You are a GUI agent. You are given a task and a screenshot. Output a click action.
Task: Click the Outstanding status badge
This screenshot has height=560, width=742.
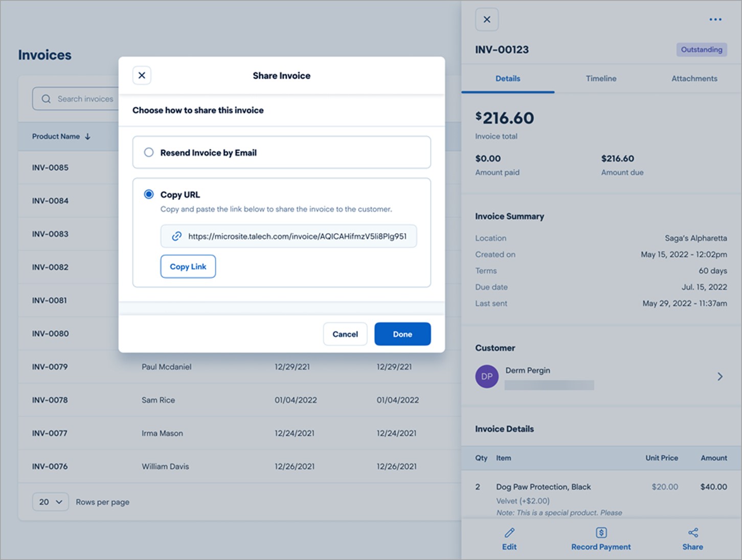coord(702,50)
